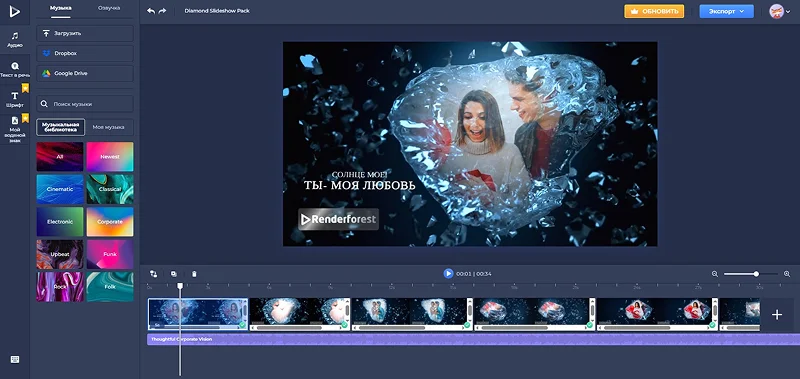Switch to Музыкальная библиотека toggle
The width and height of the screenshot is (800, 379).
point(60,127)
